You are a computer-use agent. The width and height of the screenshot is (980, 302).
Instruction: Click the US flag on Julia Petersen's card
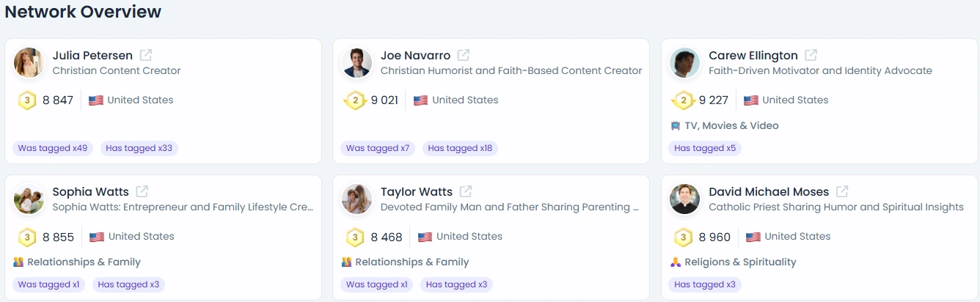tap(96, 100)
